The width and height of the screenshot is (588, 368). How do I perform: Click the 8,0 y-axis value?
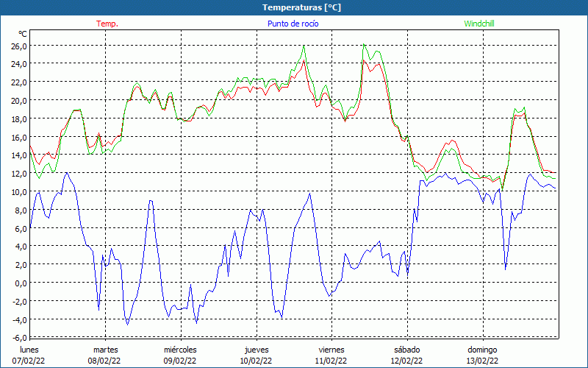click(x=21, y=210)
